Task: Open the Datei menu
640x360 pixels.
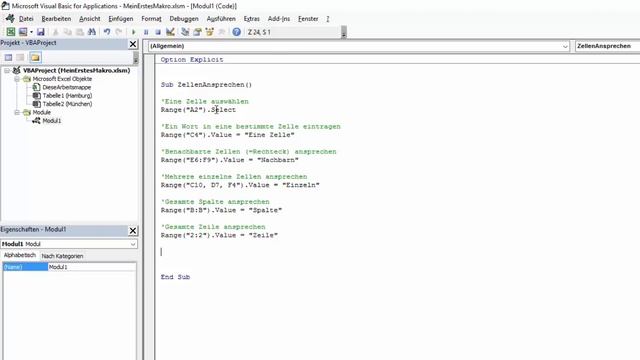Action: click(x=26, y=19)
